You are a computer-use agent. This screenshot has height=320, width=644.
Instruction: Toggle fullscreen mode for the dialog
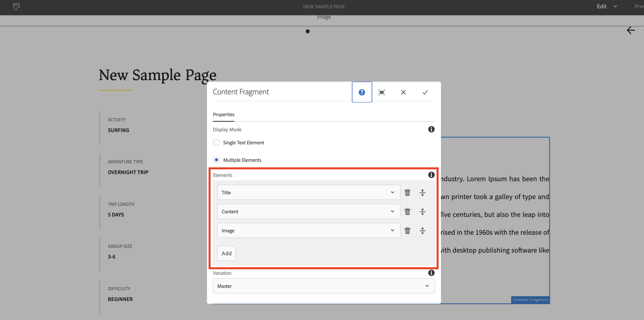pos(381,92)
